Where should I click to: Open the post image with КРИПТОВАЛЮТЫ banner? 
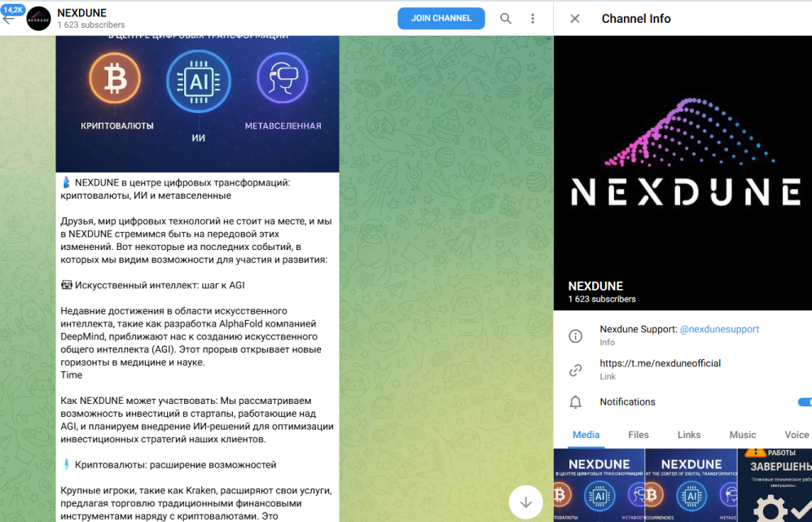point(197,103)
